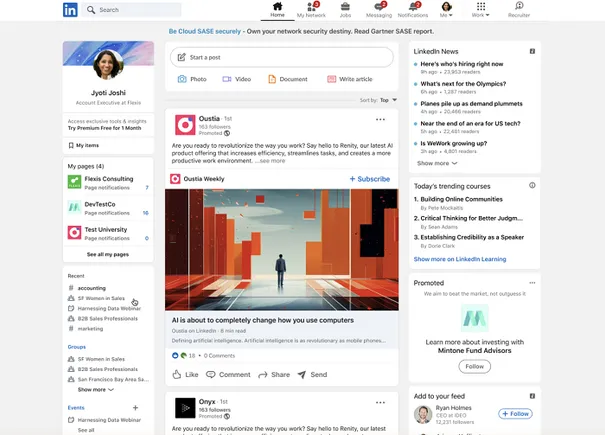The height and width of the screenshot is (435, 605).
Task: Open the Notifications bell icon
Action: pyautogui.click(x=413, y=10)
